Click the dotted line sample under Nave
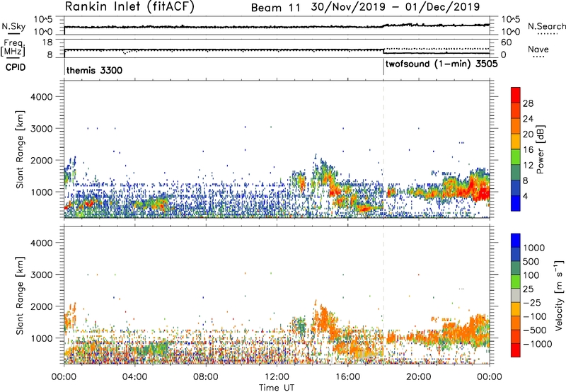Viewport: 566px width, 392px height. pos(538,57)
